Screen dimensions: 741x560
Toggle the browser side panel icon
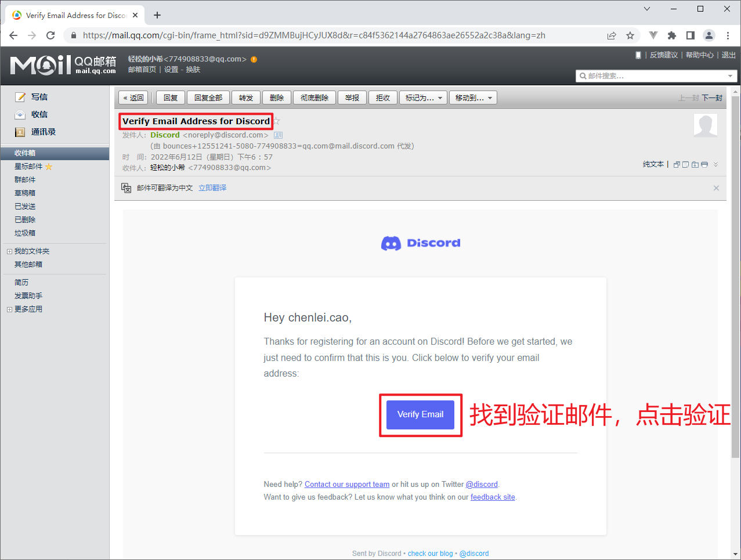[x=691, y=35]
